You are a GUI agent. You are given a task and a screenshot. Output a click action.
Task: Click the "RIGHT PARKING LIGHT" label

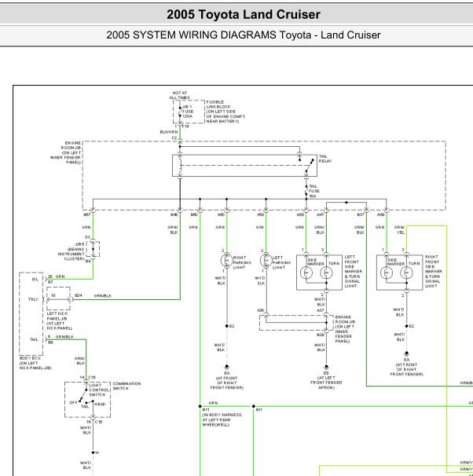click(242, 262)
